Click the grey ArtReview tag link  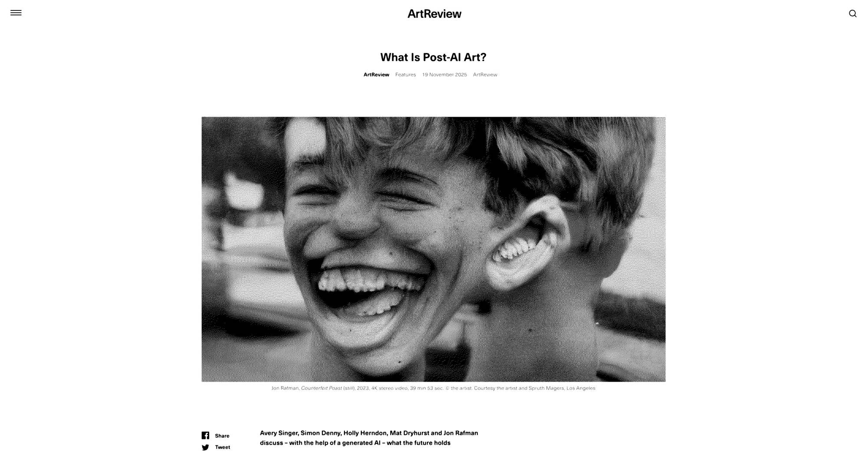485,75
